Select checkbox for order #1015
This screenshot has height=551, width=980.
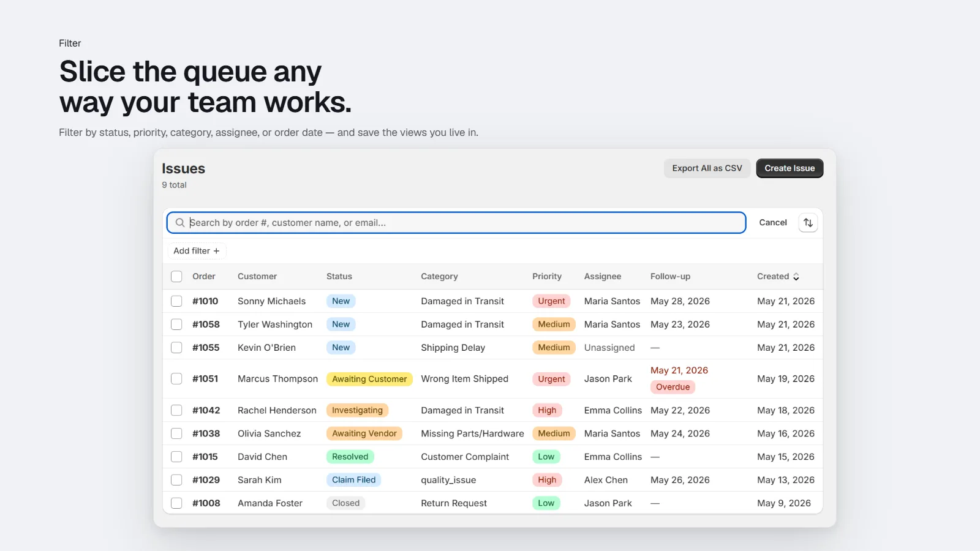click(x=176, y=457)
